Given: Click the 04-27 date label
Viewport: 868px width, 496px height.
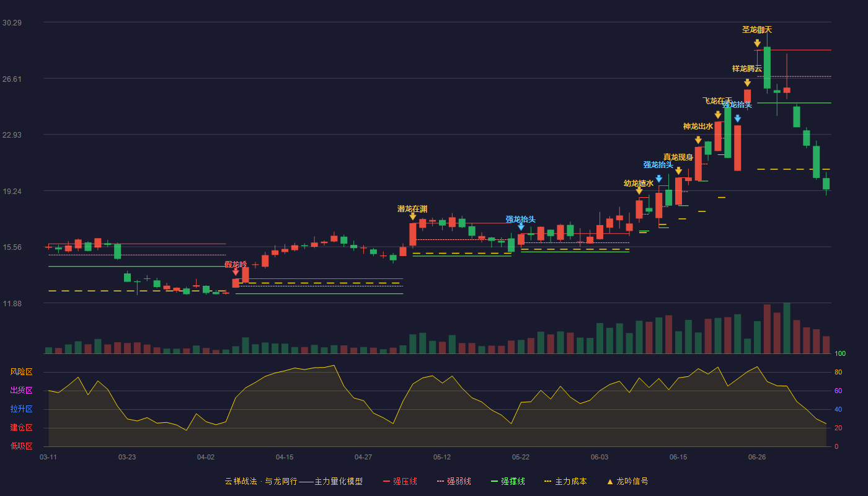Looking at the screenshot, I should (x=363, y=457).
